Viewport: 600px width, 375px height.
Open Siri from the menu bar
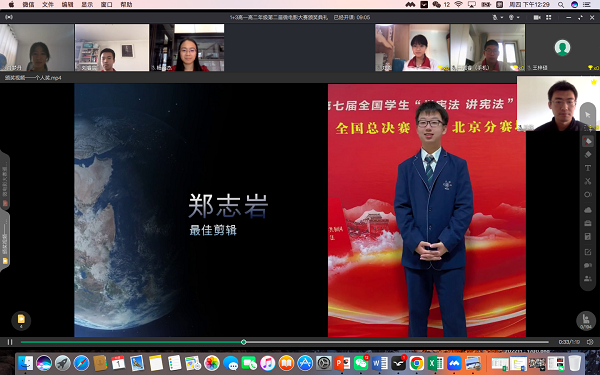point(574,5)
